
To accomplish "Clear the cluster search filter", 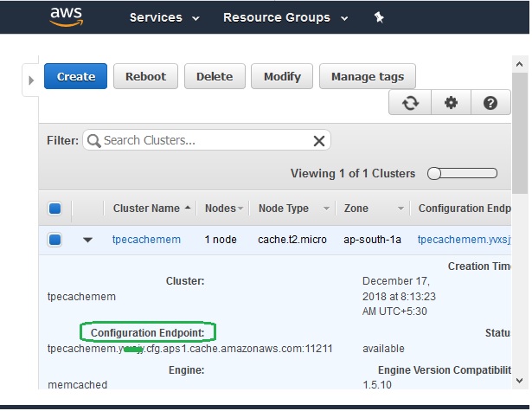I will pyautogui.click(x=318, y=141).
